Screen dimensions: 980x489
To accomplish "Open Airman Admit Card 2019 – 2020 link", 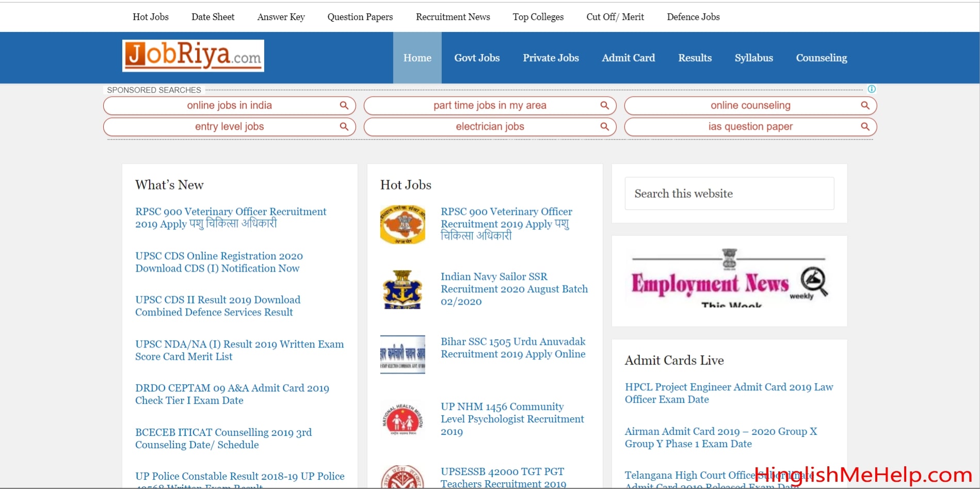I will coord(721,437).
